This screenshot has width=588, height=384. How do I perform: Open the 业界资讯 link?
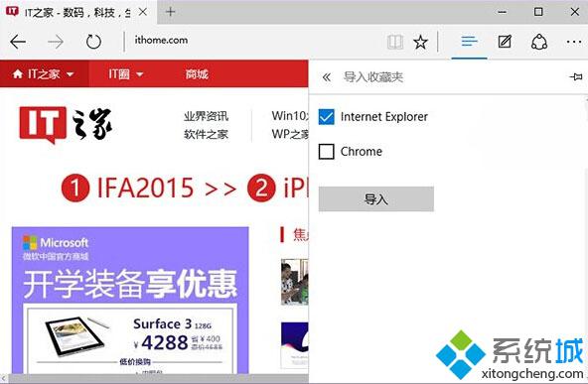pyautogui.click(x=206, y=116)
